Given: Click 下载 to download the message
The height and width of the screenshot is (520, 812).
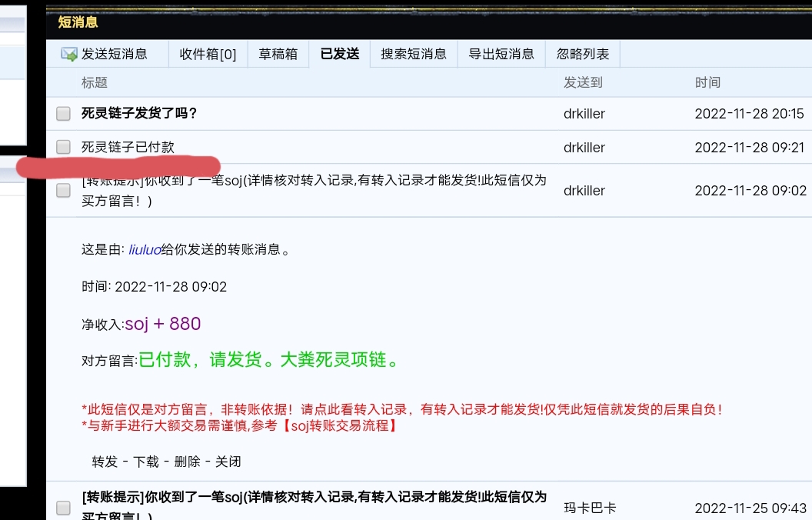Looking at the screenshot, I should tap(146, 462).
